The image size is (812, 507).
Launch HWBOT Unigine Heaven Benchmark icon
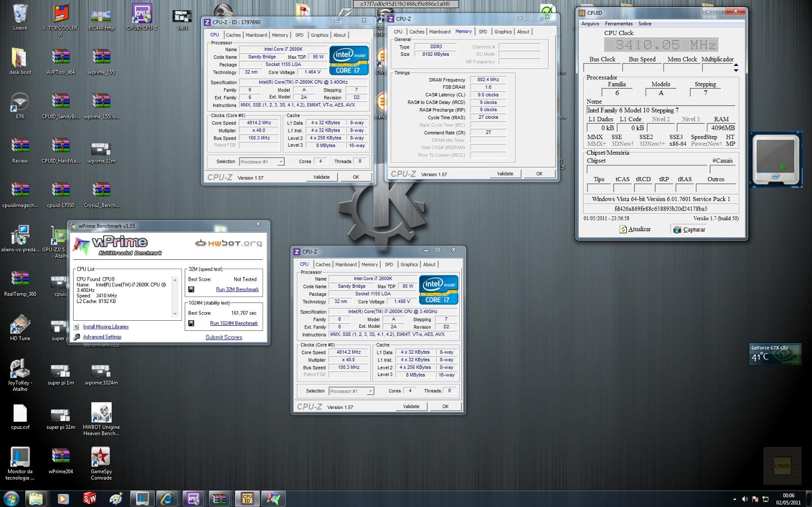(101, 420)
